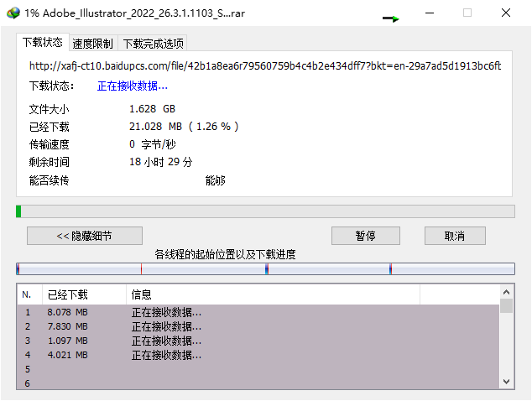532x401 pixels.
Task: Select empty thread row number 5
Action: (258, 369)
